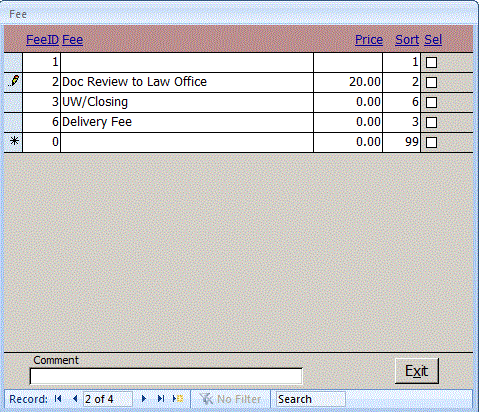479x412 pixels.
Task: Sort by Price column header link
Action: [369, 40]
